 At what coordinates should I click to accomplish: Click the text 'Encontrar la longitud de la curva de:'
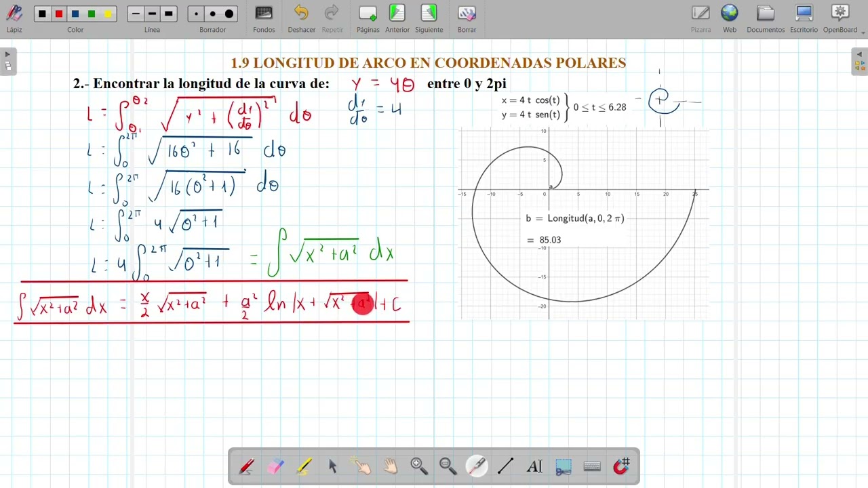211,83
